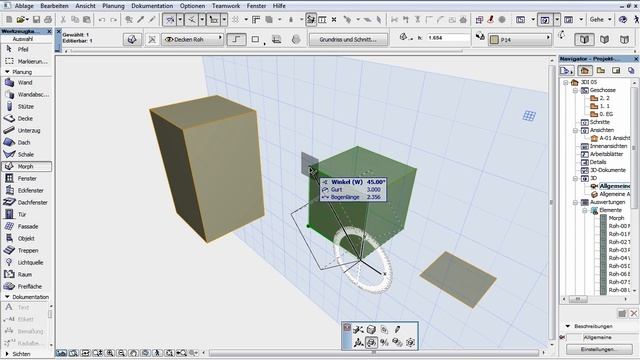Click the Winkel (W) 45.00° tracker value
Screen dimensions: 640x360
(376, 182)
